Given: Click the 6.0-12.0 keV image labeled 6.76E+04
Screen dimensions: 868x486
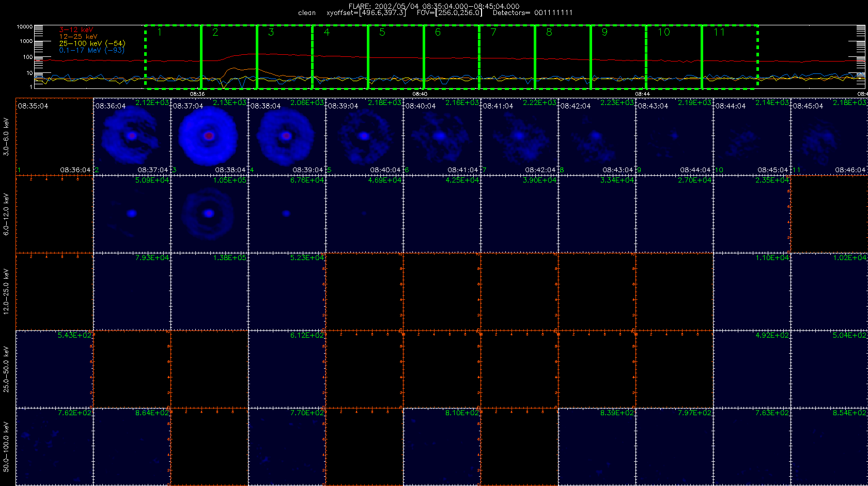Looking at the screenshot, I should 287,214.
